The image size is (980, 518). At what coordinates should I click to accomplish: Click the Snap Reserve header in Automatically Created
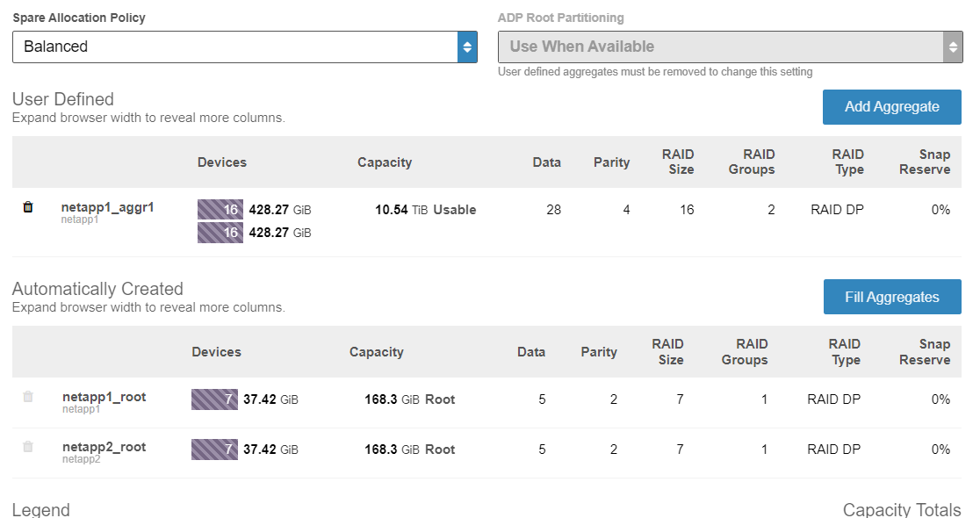[x=924, y=352]
